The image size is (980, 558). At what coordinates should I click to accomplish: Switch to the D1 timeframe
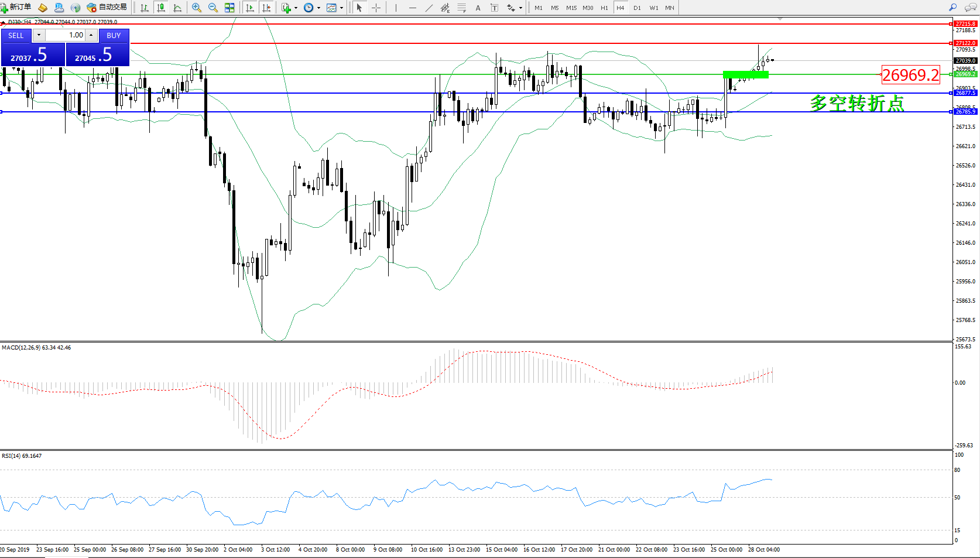(637, 8)
